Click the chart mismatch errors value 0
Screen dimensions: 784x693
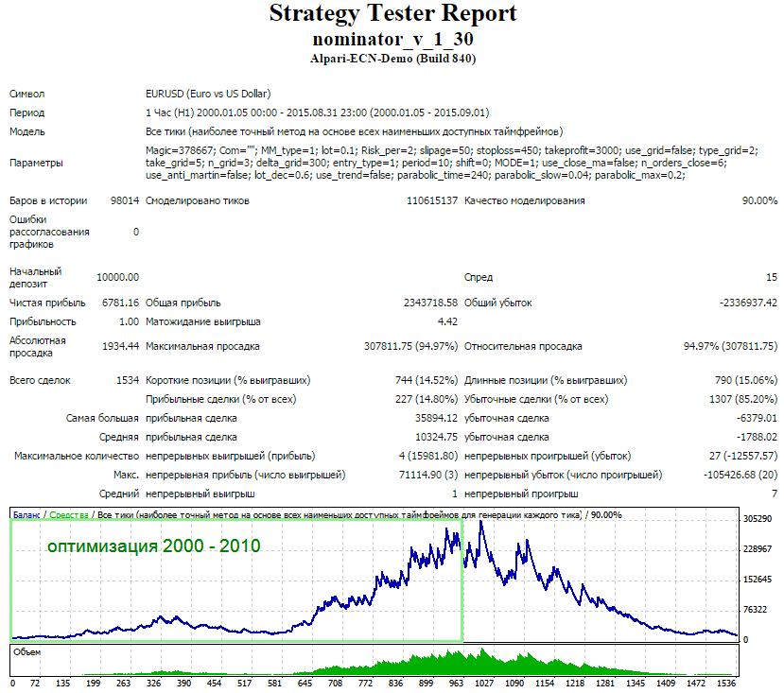point(136,232)
